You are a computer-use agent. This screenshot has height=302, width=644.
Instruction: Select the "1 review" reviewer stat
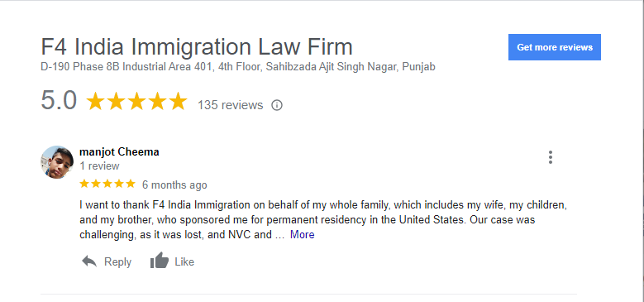(x=99, y=166)
